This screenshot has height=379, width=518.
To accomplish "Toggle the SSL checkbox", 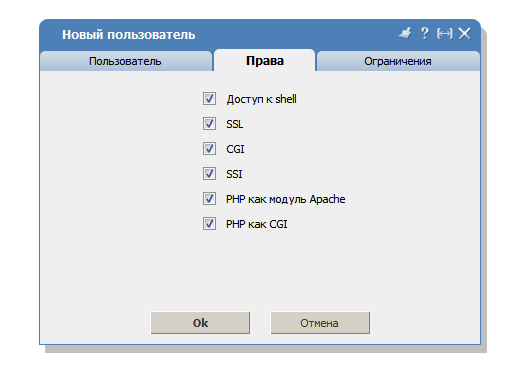I will pos(209,124).
